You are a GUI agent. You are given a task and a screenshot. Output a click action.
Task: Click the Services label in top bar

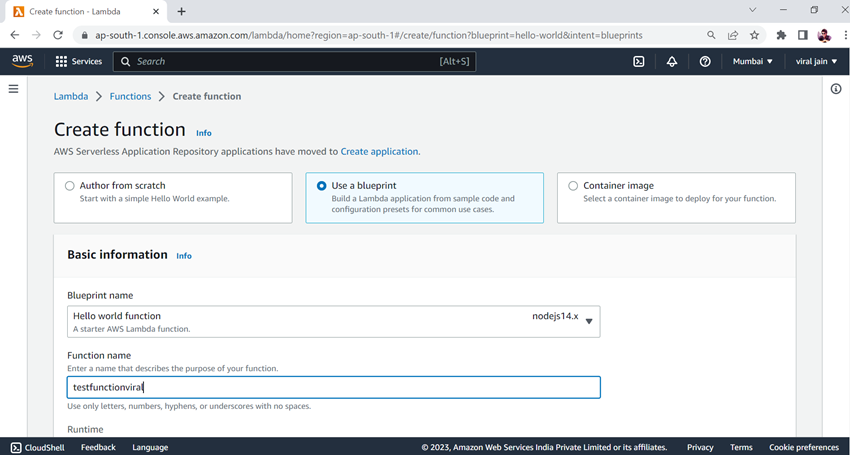[87, 61]
